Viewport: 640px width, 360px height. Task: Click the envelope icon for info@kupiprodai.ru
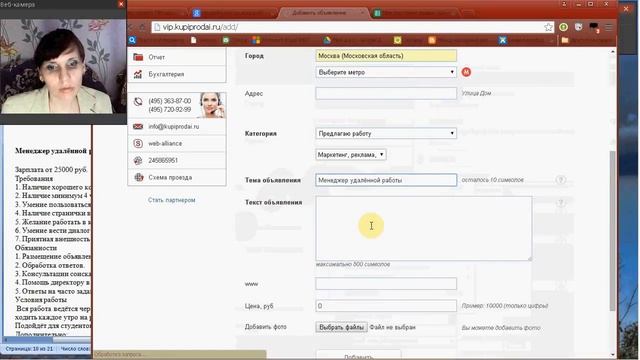pyautogui.click(x=138, y=127)
